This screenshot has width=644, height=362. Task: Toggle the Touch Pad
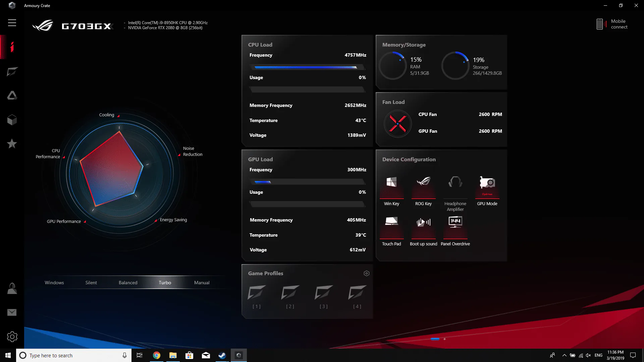(391, 231)
